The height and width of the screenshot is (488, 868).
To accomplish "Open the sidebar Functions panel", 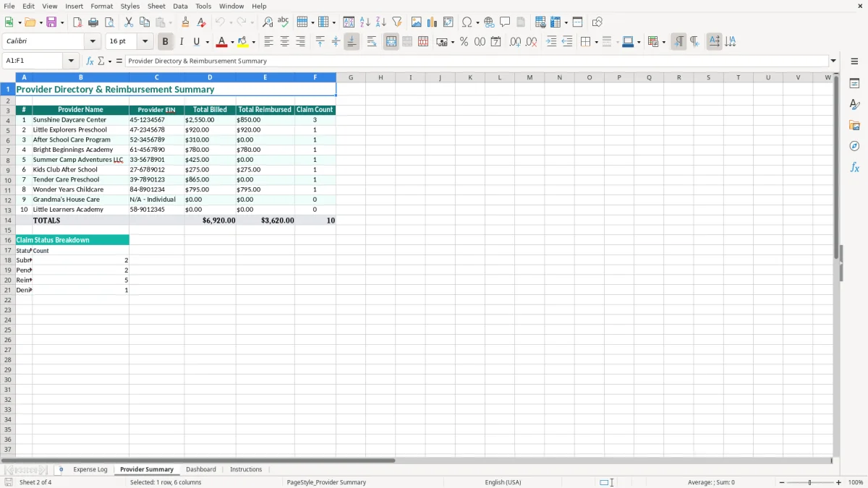I will tap(854, 167).
